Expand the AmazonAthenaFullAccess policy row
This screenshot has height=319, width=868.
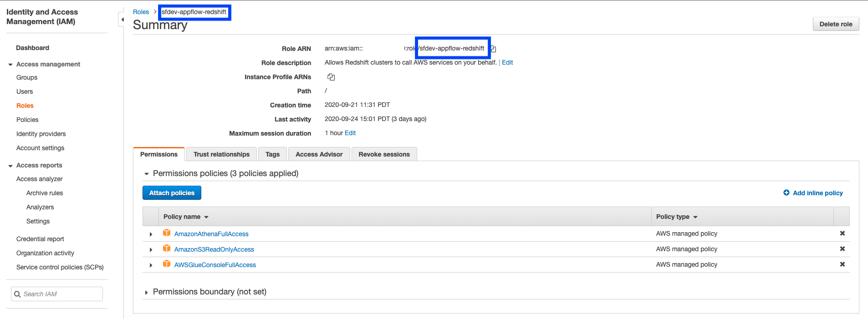click(x=151, y=234)
